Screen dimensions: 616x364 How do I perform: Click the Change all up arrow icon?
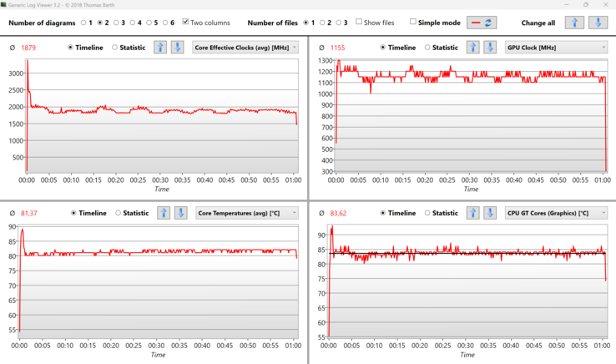[x=574, y=23]
